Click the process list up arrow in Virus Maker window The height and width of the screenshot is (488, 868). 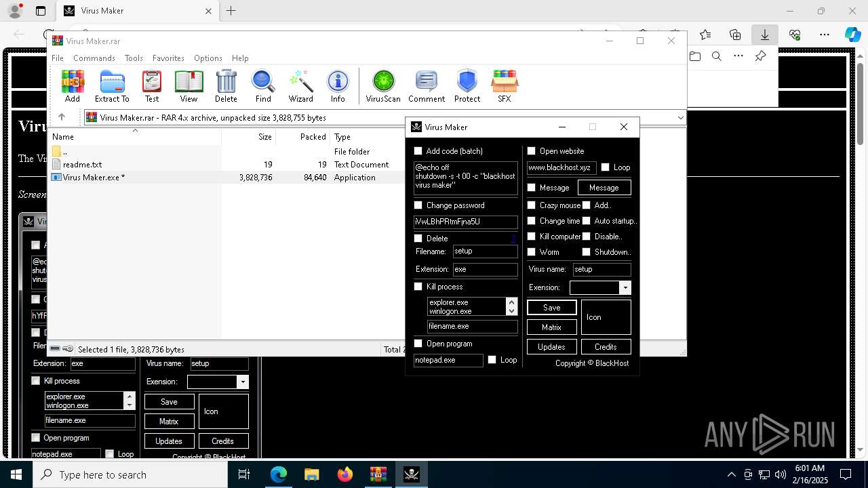511,302
